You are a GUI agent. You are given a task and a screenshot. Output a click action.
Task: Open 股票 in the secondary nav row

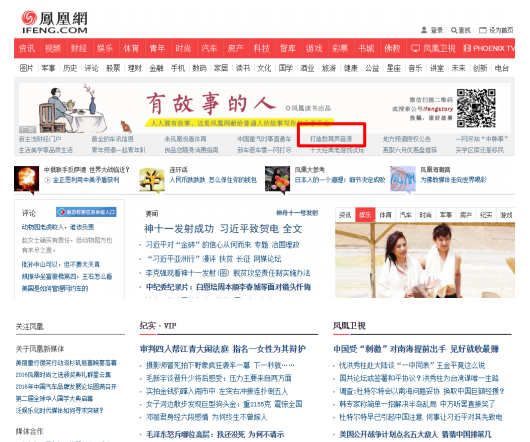113,68
